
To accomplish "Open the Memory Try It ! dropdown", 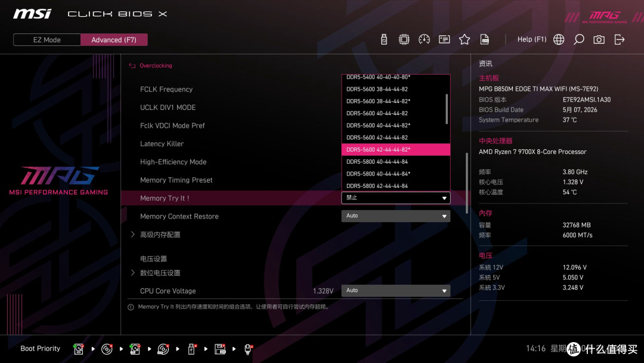I will click(x=395, y=198).
